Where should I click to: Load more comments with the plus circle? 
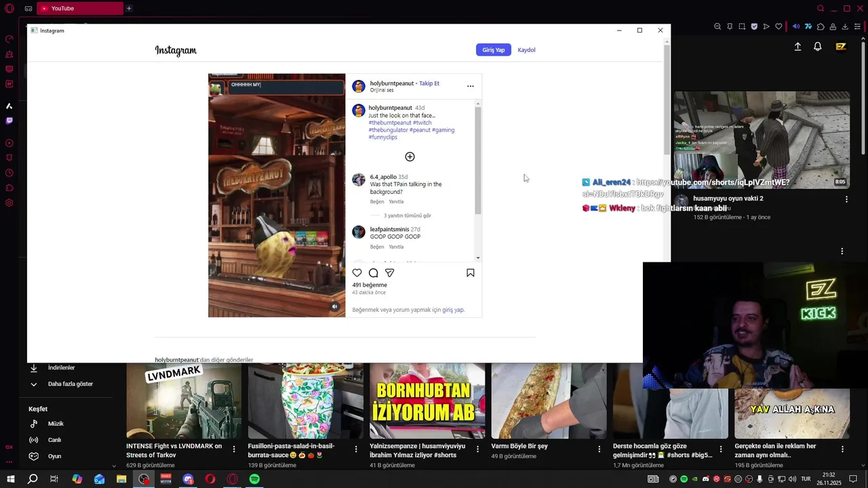tap(410, 157)
